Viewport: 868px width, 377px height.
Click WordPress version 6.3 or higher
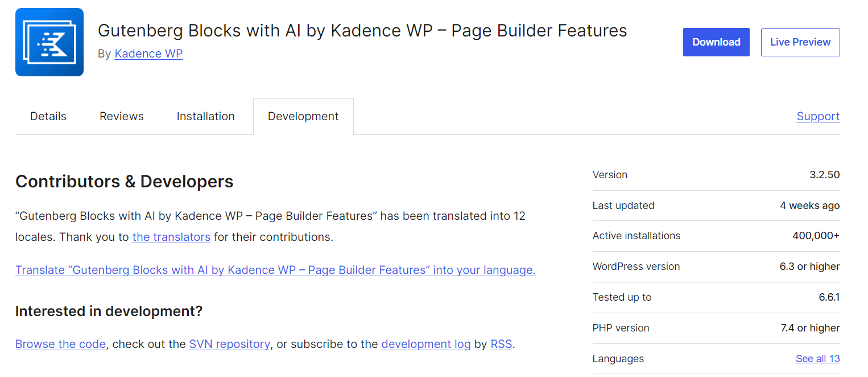point(810,267)
